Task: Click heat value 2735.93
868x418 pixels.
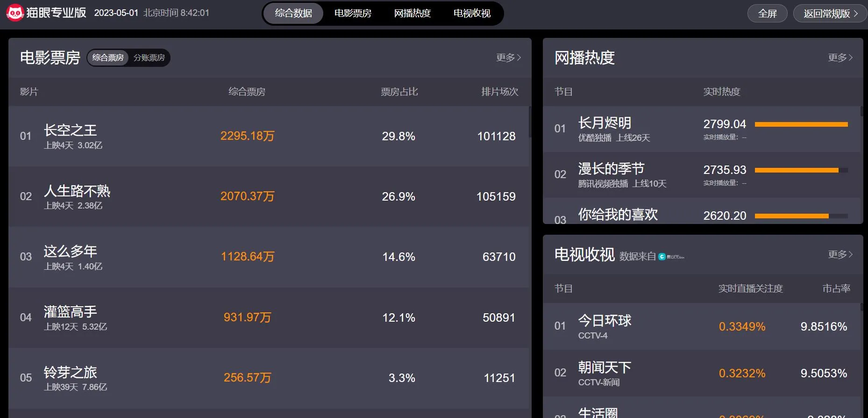Action: (x=725, y=170)
